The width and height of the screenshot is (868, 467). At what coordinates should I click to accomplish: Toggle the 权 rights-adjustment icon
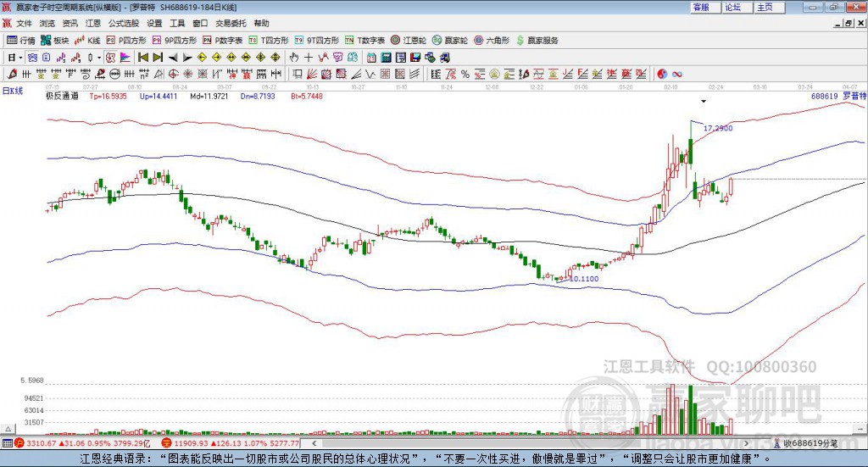(x=111, y=58)
